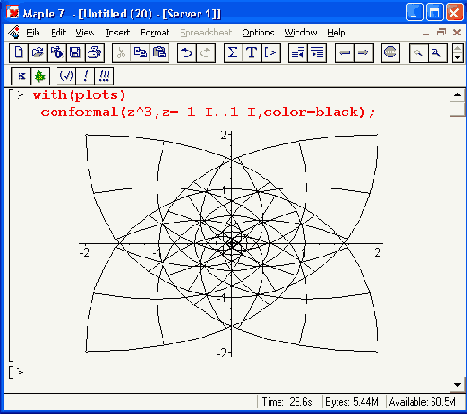Open the Options menu

click(x=258, y=32)
